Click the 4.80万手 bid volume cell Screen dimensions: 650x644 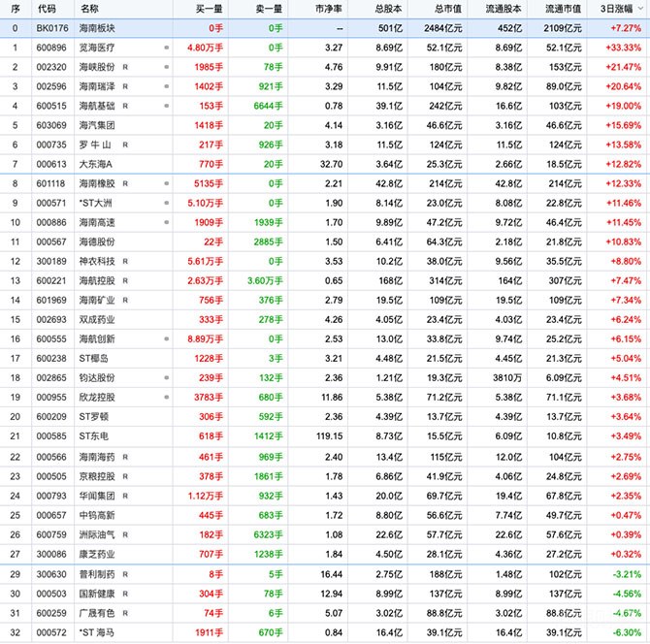206,48
